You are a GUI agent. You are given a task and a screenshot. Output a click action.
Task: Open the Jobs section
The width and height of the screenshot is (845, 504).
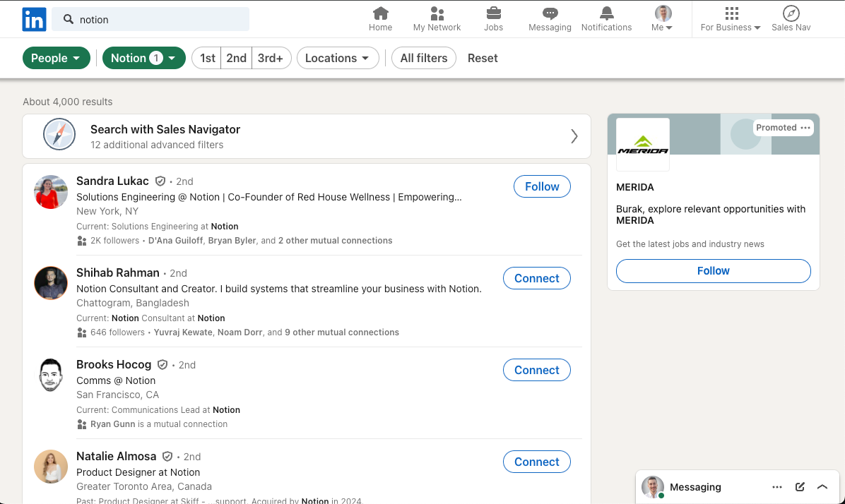click(x=494, y=19)
